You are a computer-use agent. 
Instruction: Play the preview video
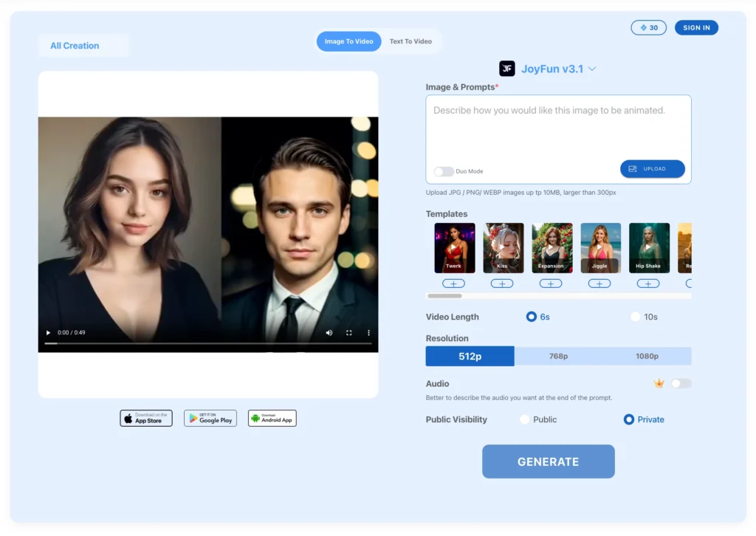(47, 332)
